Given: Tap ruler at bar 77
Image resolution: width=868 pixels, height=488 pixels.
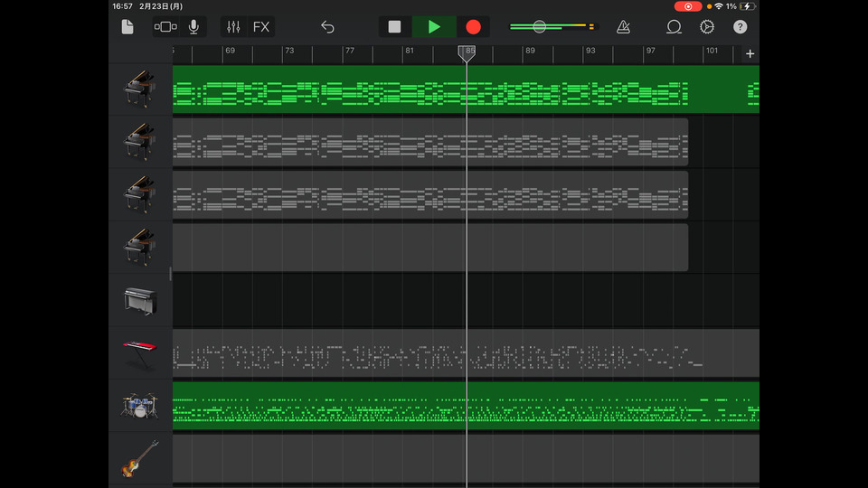Looking at the screenshot, I should pos(350,51).
